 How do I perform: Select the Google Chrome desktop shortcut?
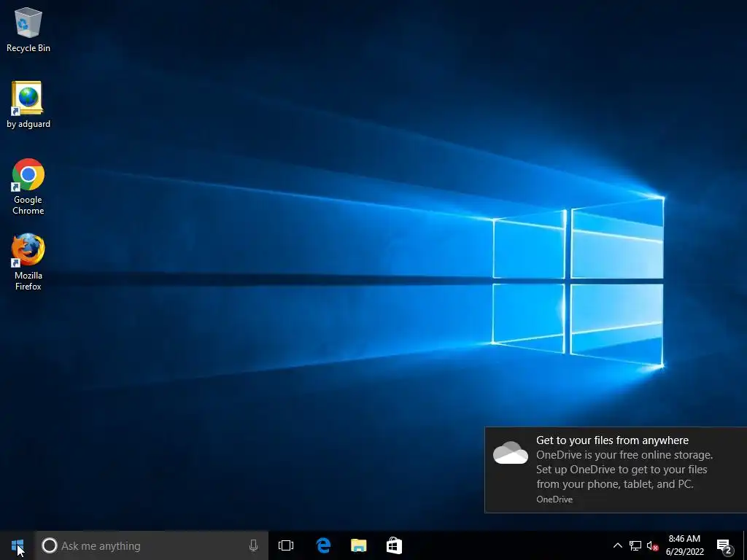(x=28, y=187)
